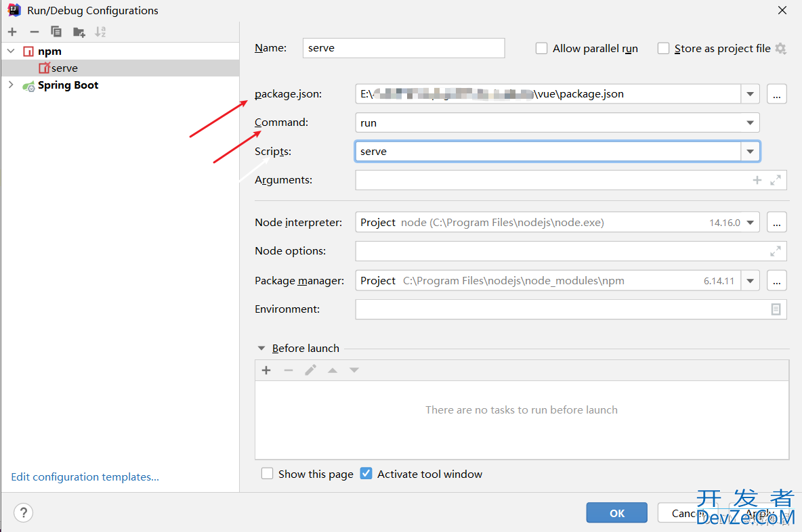Browse for package manager path
The width and height of the screenshot is (802, 532).
pyautogui.click(x=776, y=281)
